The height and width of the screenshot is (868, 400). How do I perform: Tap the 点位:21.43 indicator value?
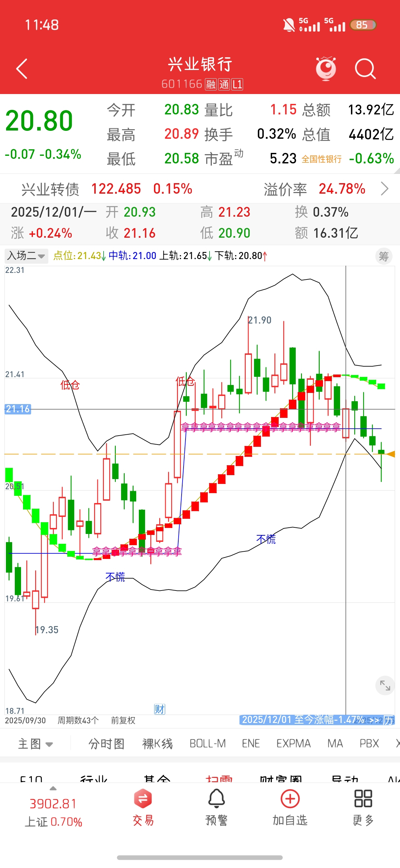click(x=80, y=256)
